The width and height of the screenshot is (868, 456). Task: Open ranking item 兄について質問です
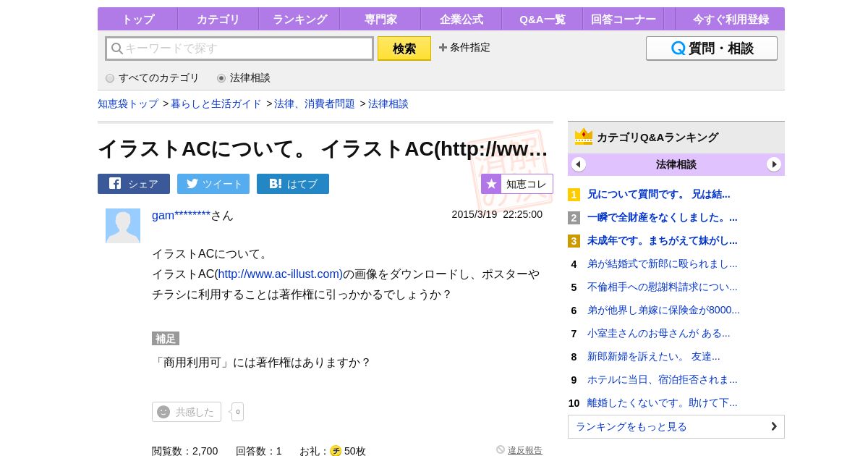point(658,194)
